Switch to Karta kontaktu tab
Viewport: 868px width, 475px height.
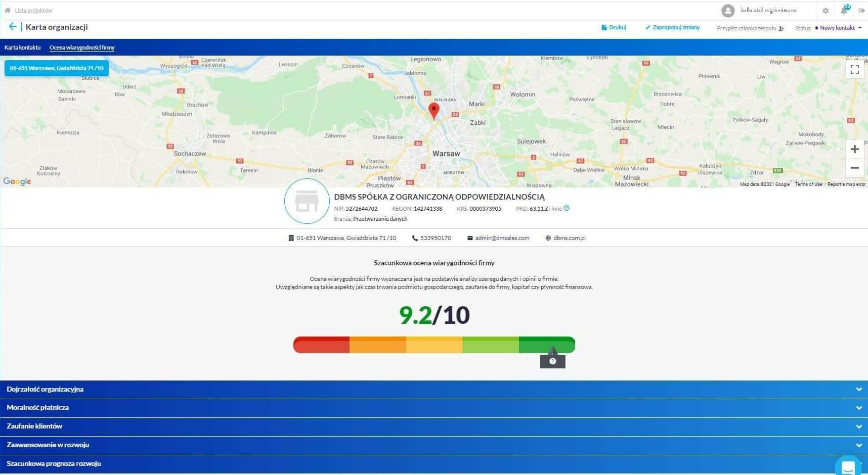(x=22, y=47)
